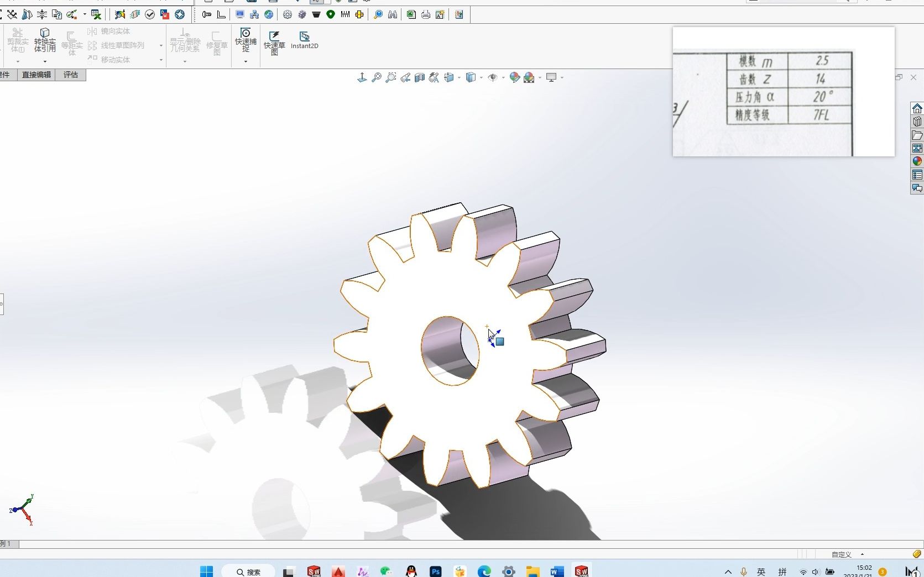Toggle Instant2D mode
924x577 pixels.
point(304,40)
